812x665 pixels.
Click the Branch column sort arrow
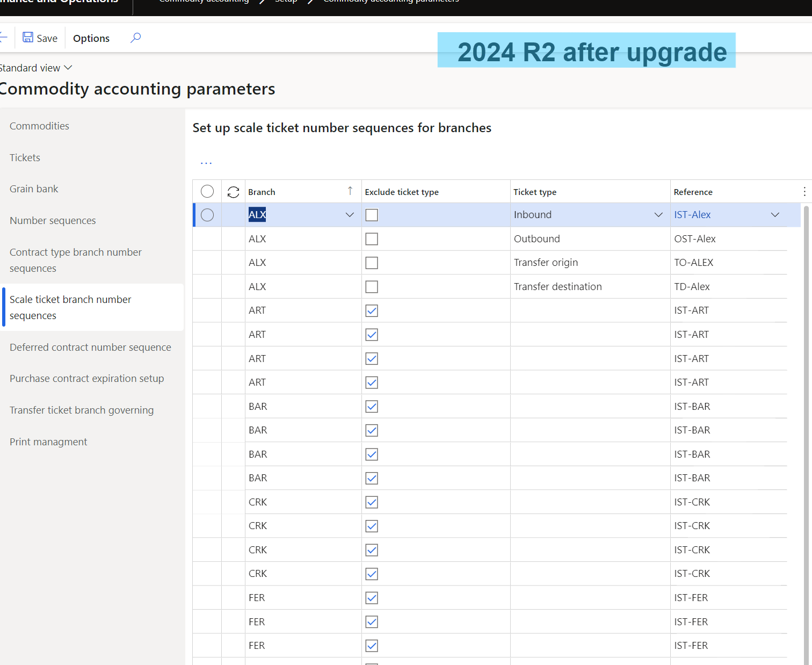point(350,191)
